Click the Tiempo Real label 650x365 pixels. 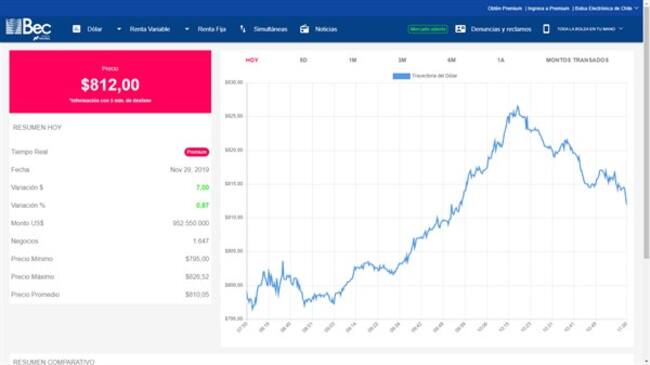click(x=29, y=152)
